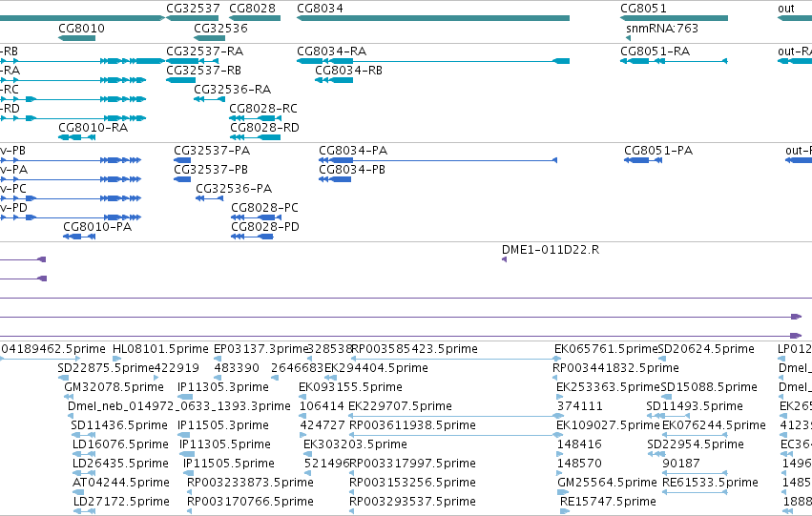This screenshot has width=812, height=516.
Task: Select the EK076244.5prime EST label
Action: pos(714,426)
